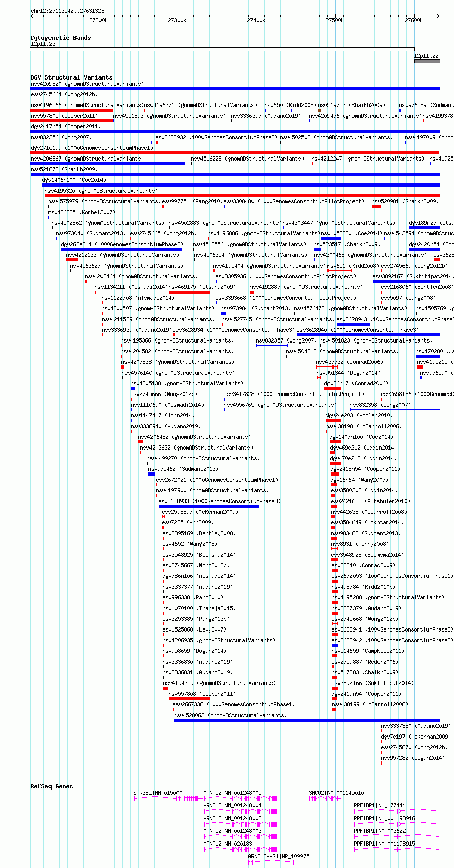Click the 27400k ruler position

click(256, 20)
